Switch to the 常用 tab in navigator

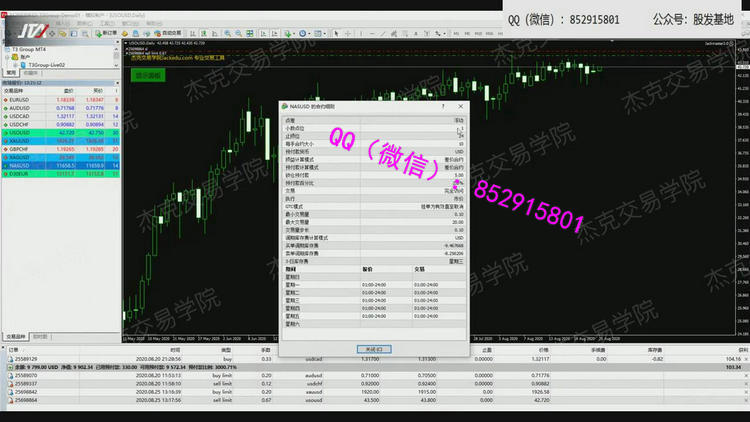[11, 73]
